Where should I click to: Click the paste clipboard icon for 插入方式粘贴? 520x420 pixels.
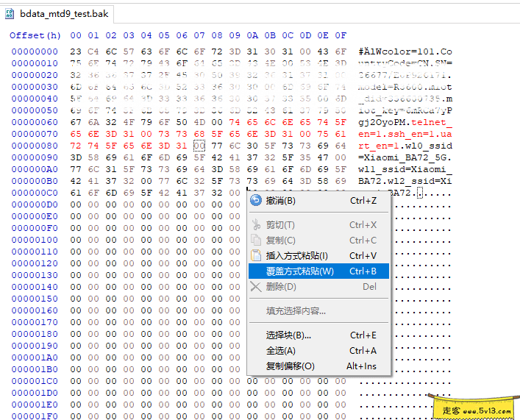(256, 255)
